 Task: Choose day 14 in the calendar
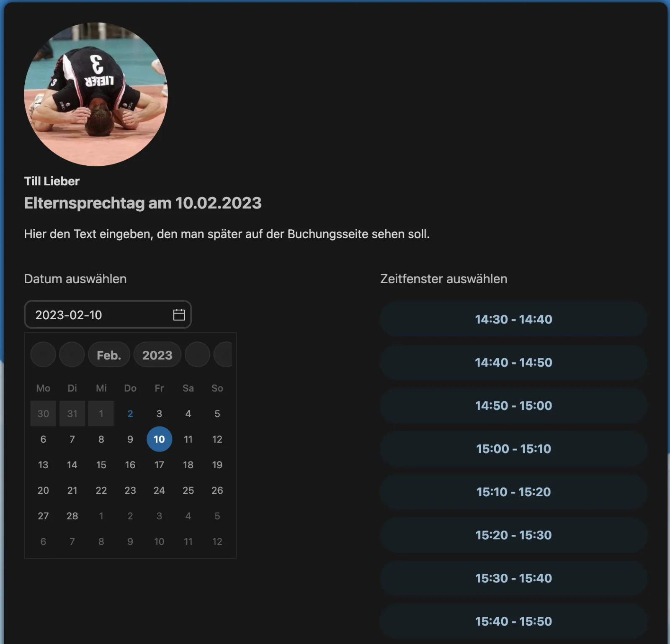pyautogui.click(x=72, y=464)
